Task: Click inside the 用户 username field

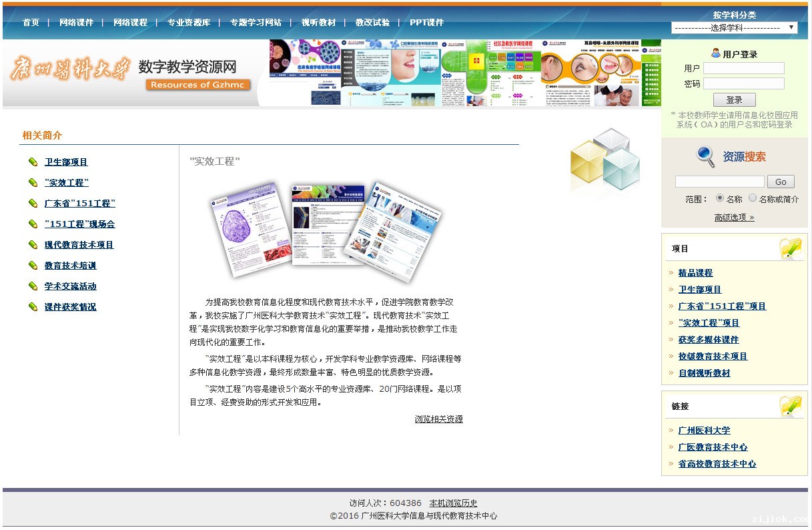Action: click(x=743, y=67)
